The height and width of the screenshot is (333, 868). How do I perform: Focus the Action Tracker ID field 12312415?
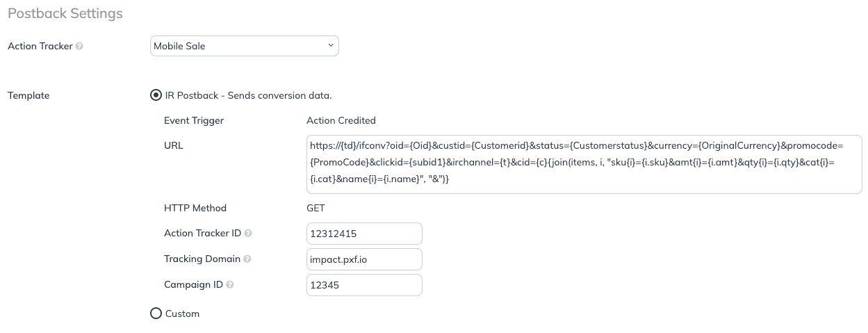[363, 234]
